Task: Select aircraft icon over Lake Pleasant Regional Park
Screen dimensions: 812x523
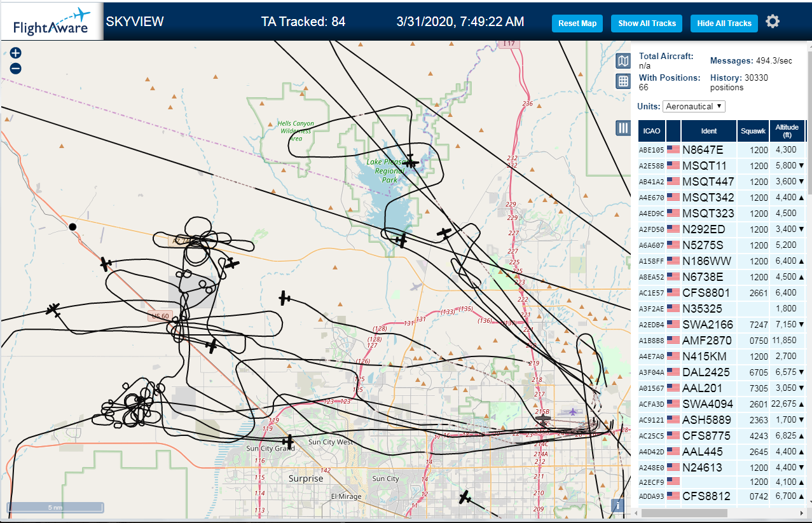Action: 411,161
